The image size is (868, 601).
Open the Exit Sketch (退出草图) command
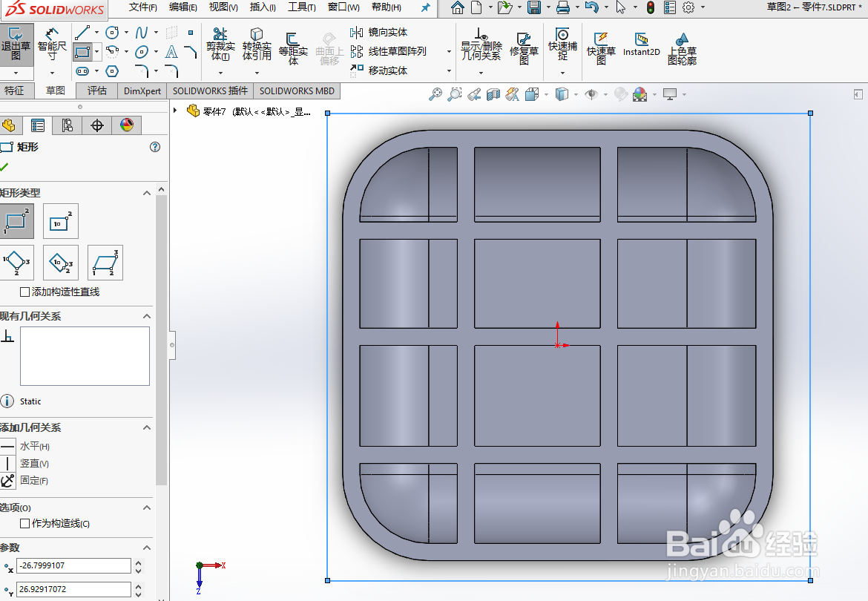pyautogui.click(x=16, y=45)
